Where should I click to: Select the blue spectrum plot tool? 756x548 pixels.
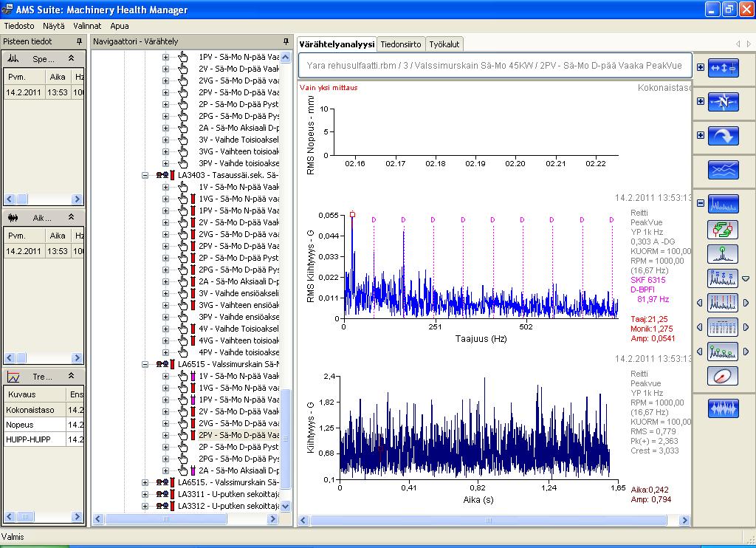pos(724,204)
